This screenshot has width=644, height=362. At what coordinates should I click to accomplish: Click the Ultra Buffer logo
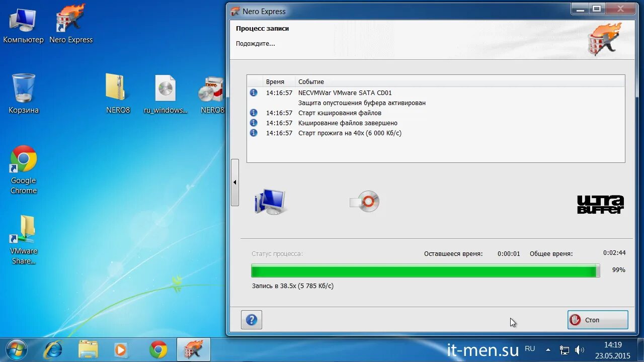point(600,204)
